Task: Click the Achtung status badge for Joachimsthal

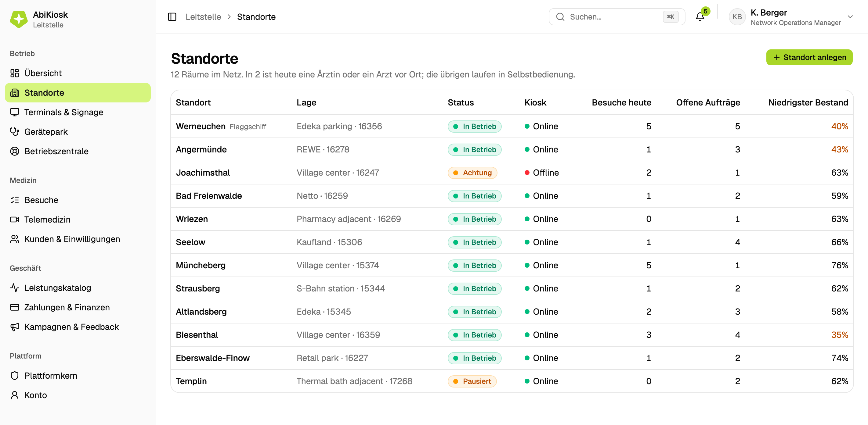Action: (x=472, y=173)
